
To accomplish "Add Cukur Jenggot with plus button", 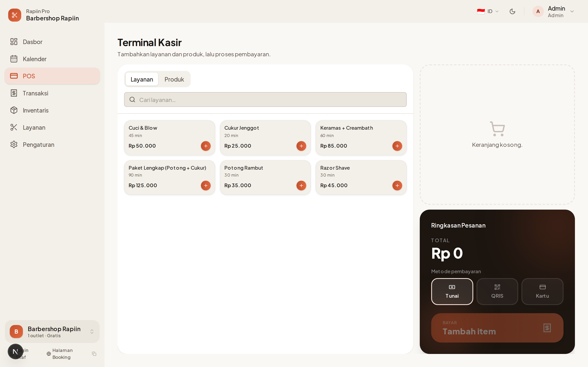I will (x=301, y=146).
